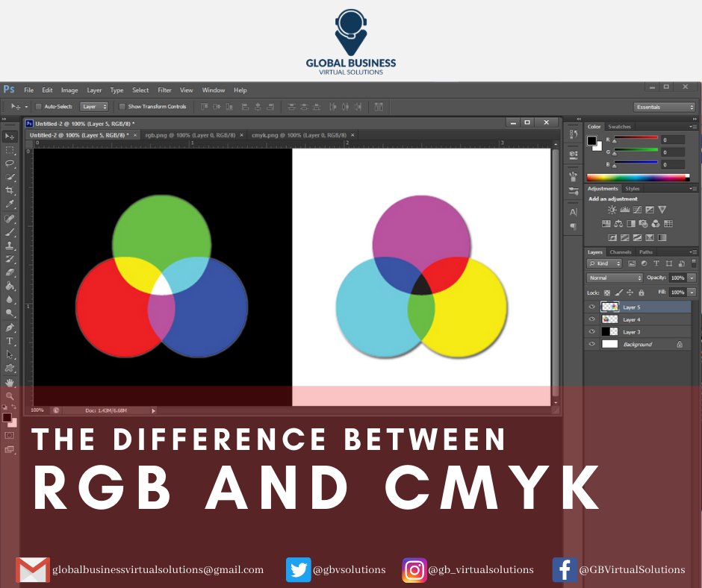Open the Layers panel flyout menu
Viewport: 702px width, 588px height.
[693, 252]
